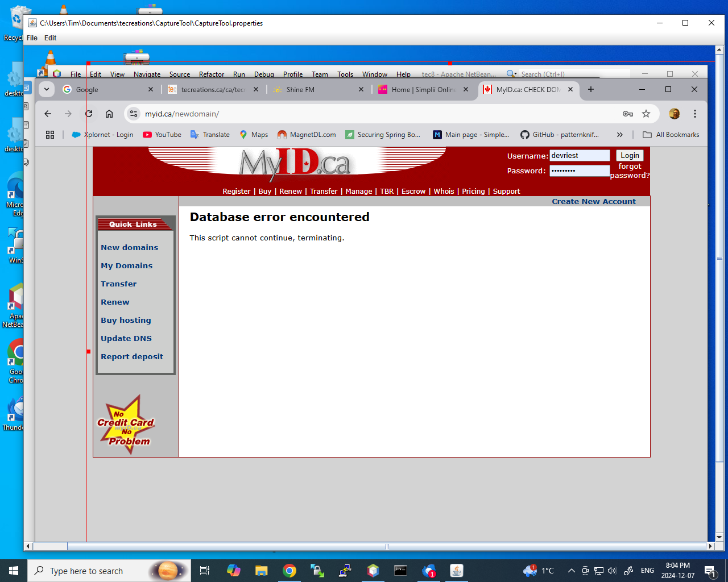Open the Pricing navigation link
728x582 pixels.
click(x=473, y=192)
